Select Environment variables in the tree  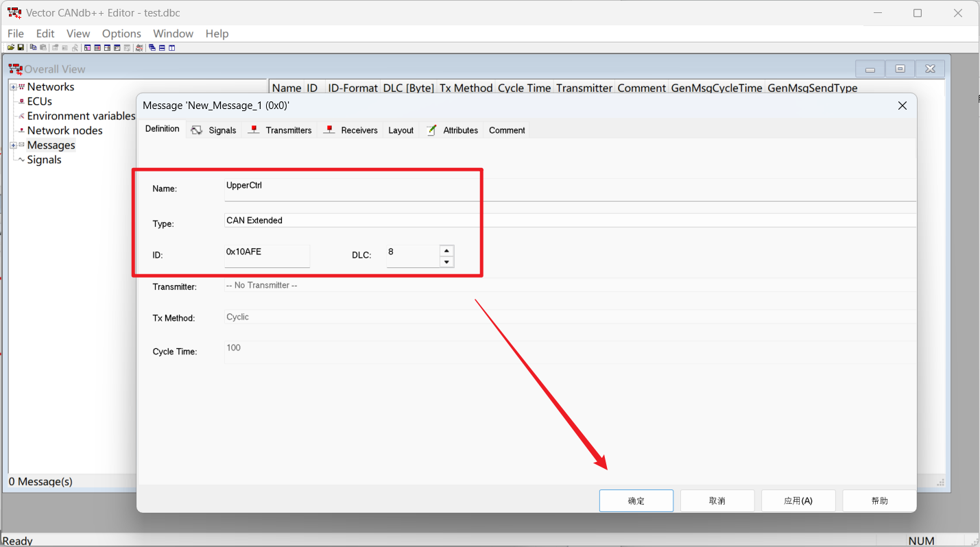[x=81, y=116]
